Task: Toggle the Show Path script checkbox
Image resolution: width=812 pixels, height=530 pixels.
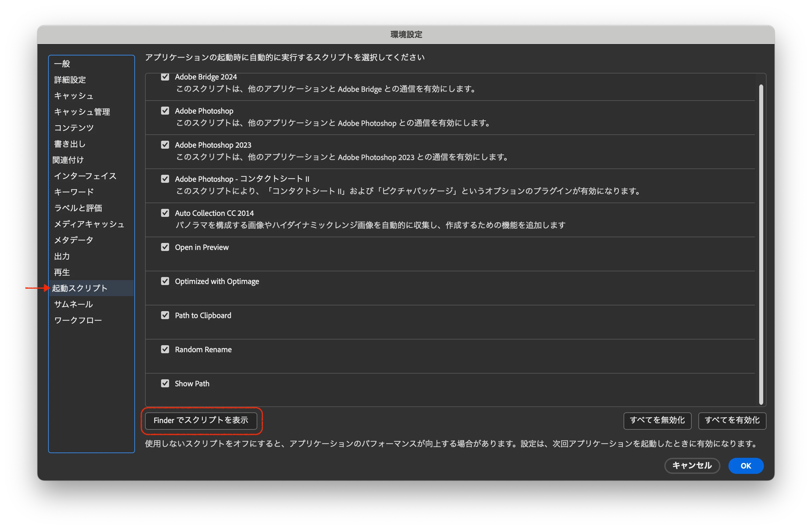Action: pyautogui.click(x=165, y=383)
